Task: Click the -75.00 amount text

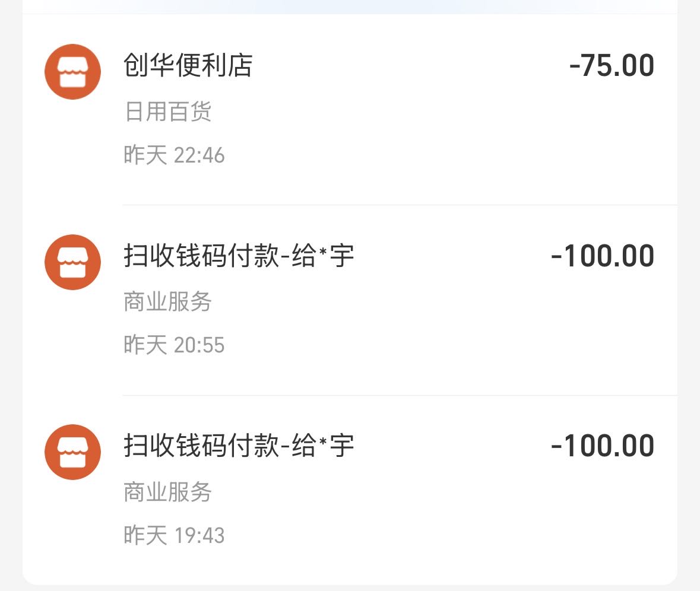Action: 601,65
